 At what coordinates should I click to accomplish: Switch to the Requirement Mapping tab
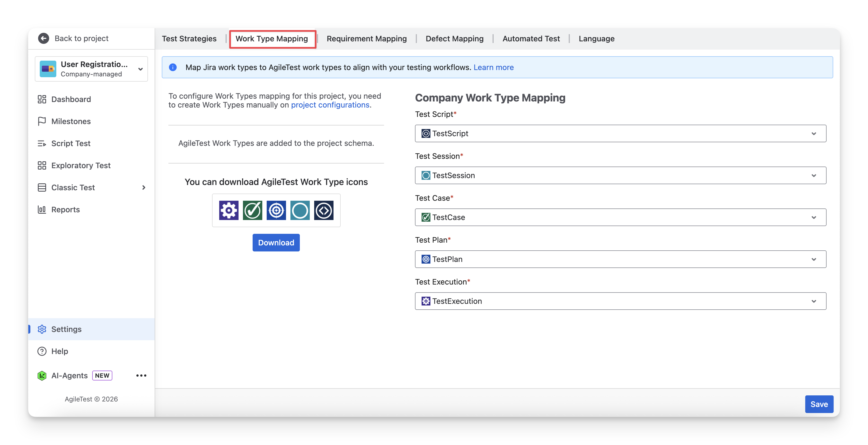point(367,39)
